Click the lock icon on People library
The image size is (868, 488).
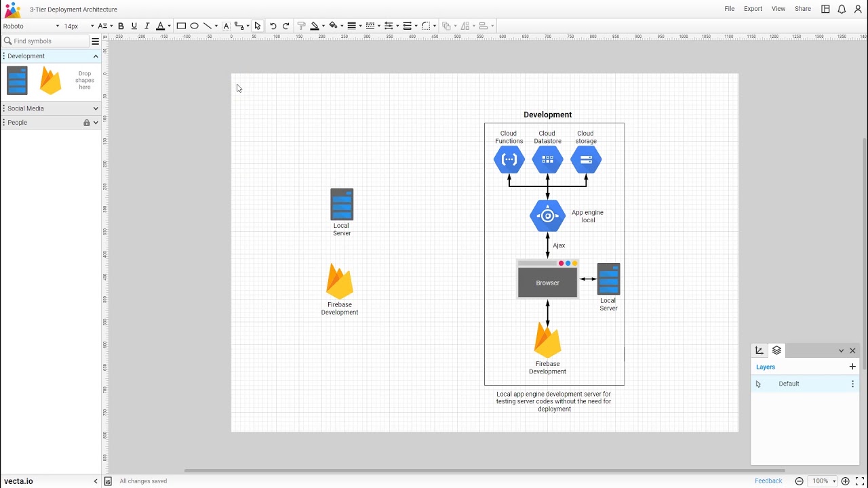tap(87, 123)
